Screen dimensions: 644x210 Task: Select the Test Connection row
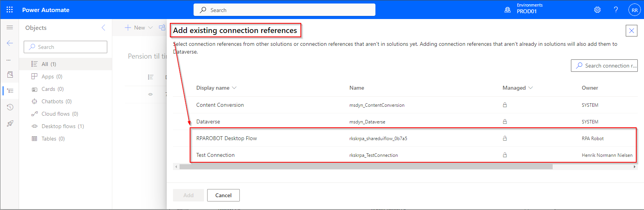(405, 155)
